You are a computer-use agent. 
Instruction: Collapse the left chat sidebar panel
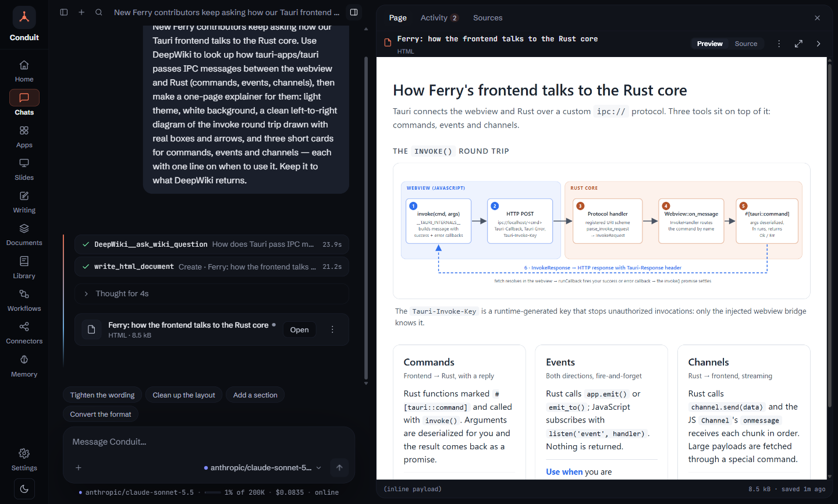pos(64,12)
